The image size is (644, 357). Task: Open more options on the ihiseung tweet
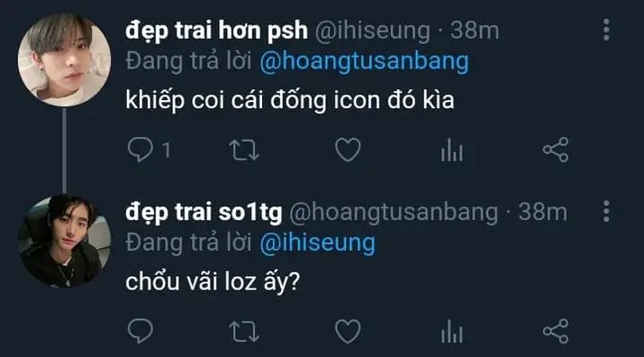coord(606,30)
